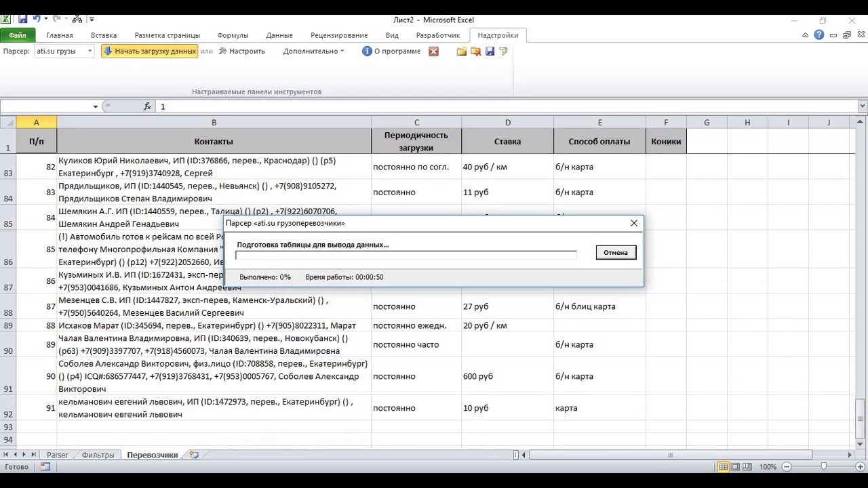Open the Данные ribbon tab
Image resolution: width=868 pixels, height=488 pixels.
click(x=279, y=35)
